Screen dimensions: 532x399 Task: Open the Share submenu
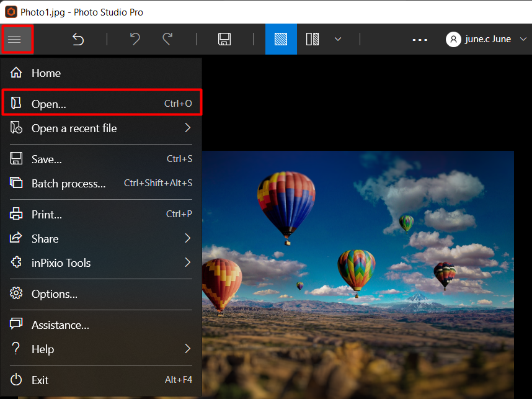coord(102,239)
